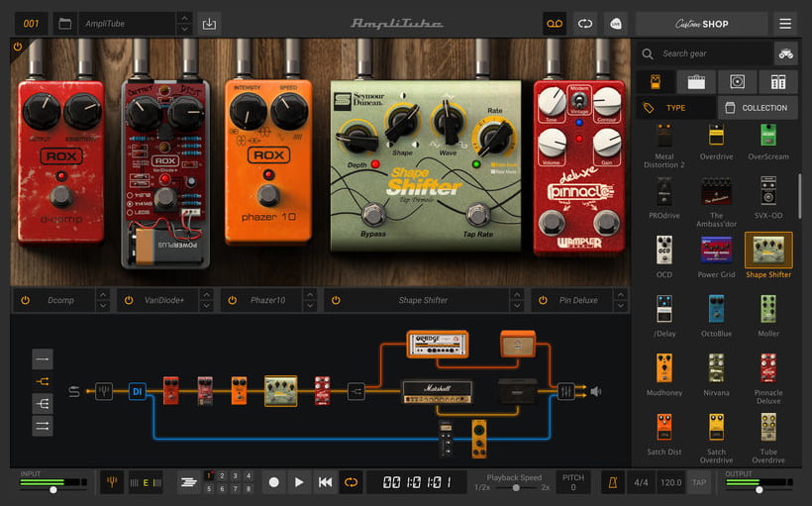Select Pinnacle Deluxe in gear browser
812x506 pixels.
(768, 378)
